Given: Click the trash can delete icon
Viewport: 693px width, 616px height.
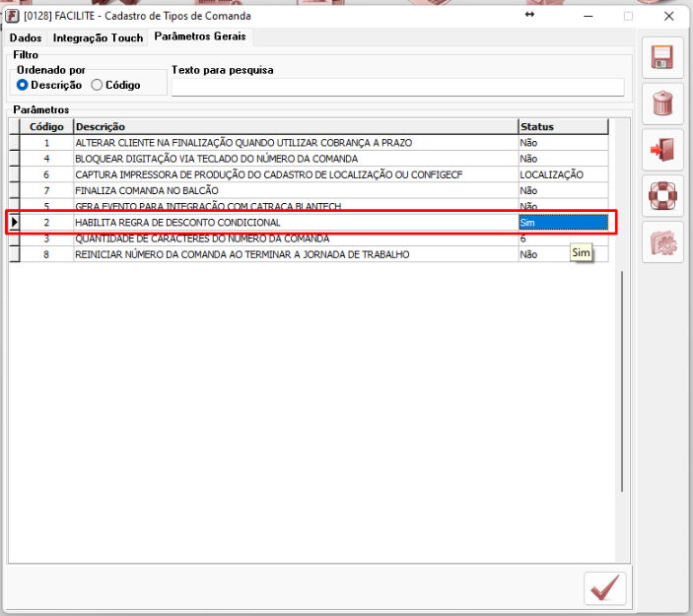Looking at the screenshot, I should pos(662,103).
